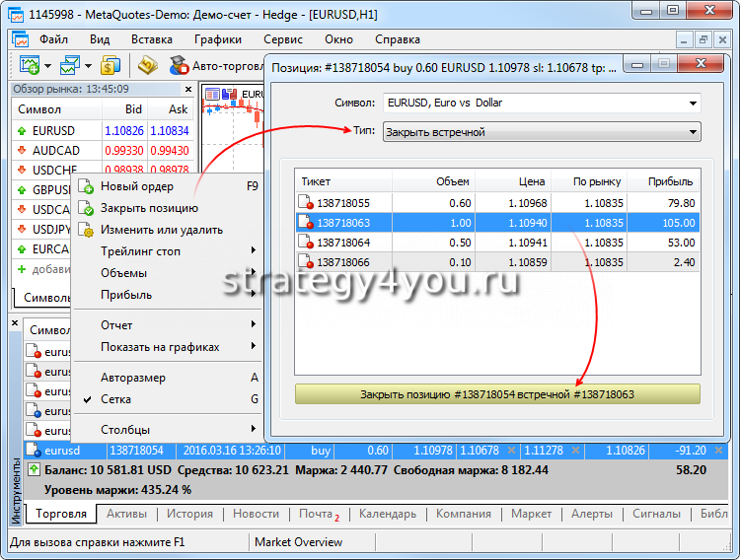Viewport: 740px width, 560px height.
Task: Click the new chart toolbar icon
Action: 29,66
